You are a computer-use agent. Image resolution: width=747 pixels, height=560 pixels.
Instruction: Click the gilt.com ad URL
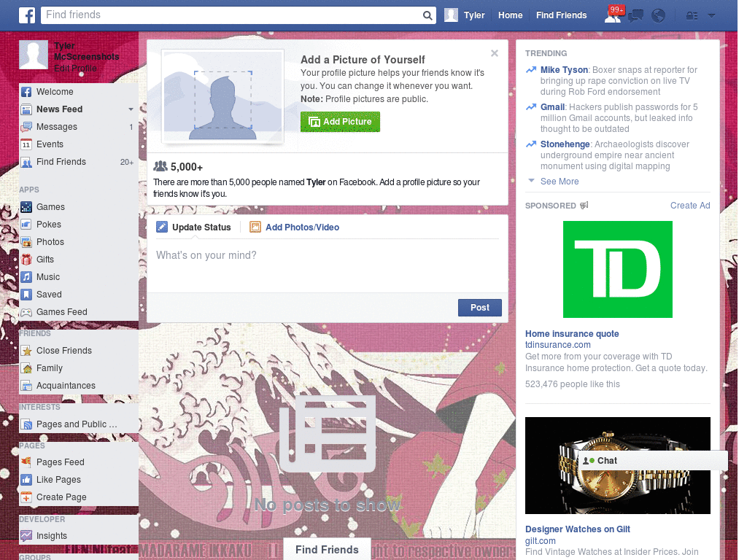click(540, 541)
